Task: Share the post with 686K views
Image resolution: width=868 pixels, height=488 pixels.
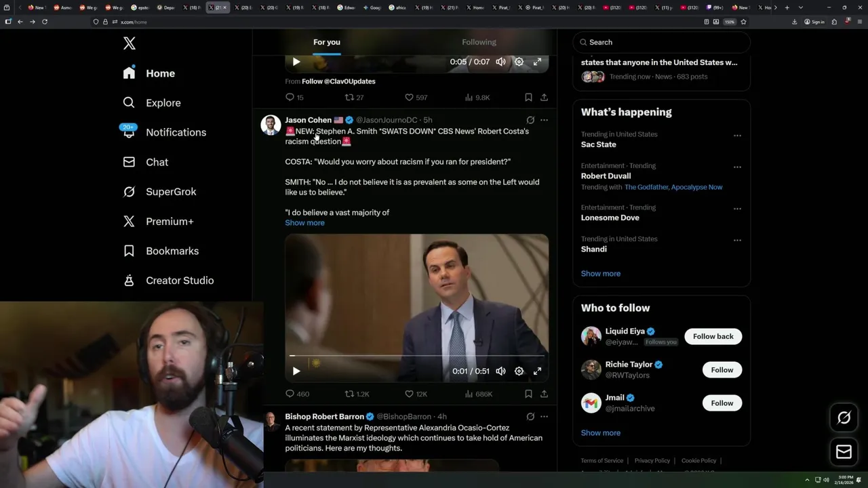Action: (544, 394)
